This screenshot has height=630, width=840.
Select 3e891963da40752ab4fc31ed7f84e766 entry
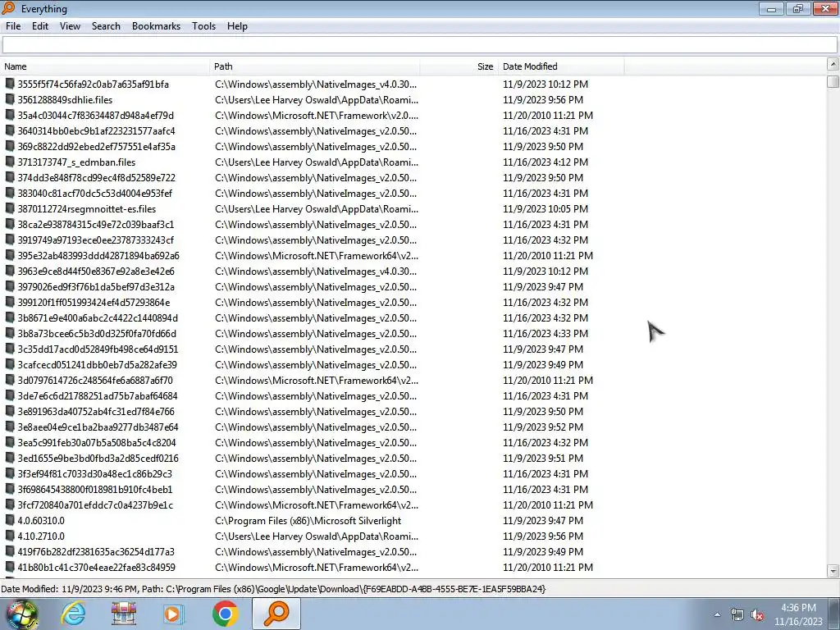point(96,411)
